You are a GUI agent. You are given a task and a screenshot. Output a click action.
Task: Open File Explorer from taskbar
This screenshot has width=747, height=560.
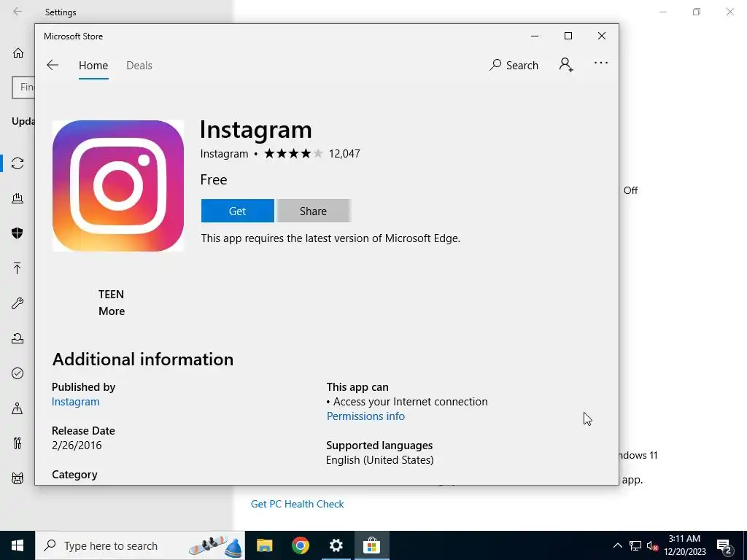click(x=264, y=545)
